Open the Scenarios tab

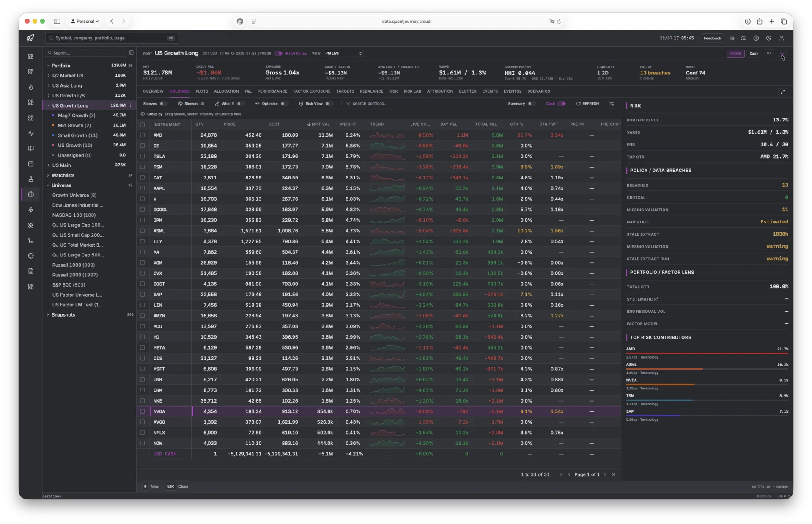coord(538,91)
